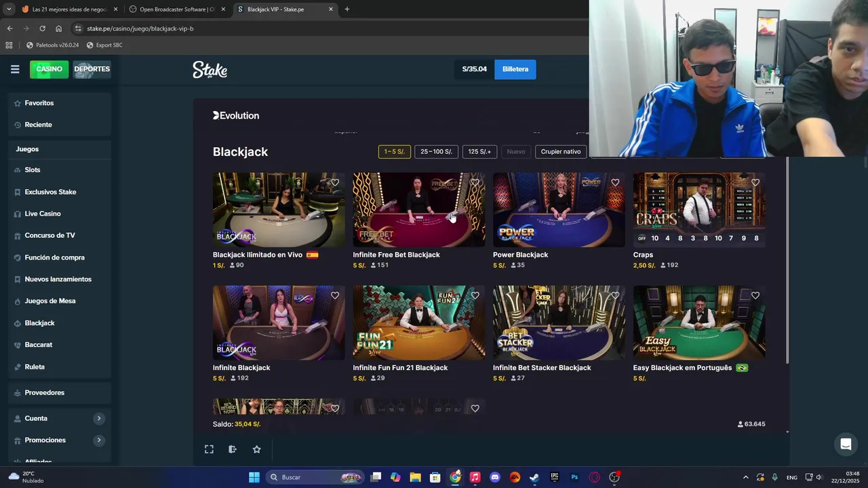868x488 pixels.
Task: Favorite the Blackjack Ilimitado en Vivo heart
Action: [x=335, y=182]
